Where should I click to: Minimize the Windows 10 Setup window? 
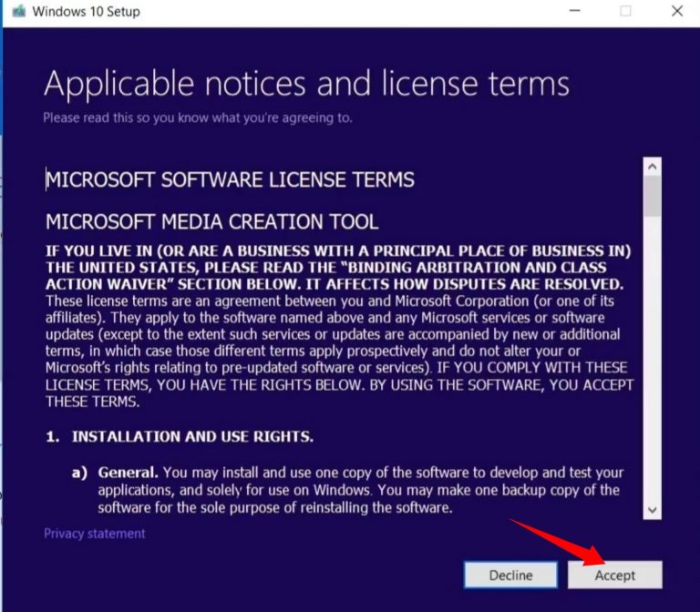(x=575, y=11)
